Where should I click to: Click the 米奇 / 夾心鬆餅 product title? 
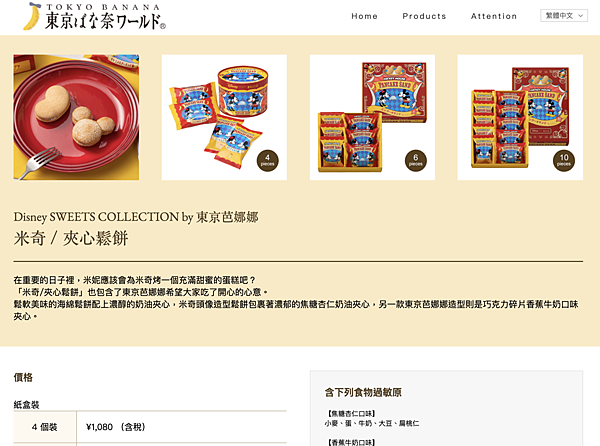[x=71, y=238]
